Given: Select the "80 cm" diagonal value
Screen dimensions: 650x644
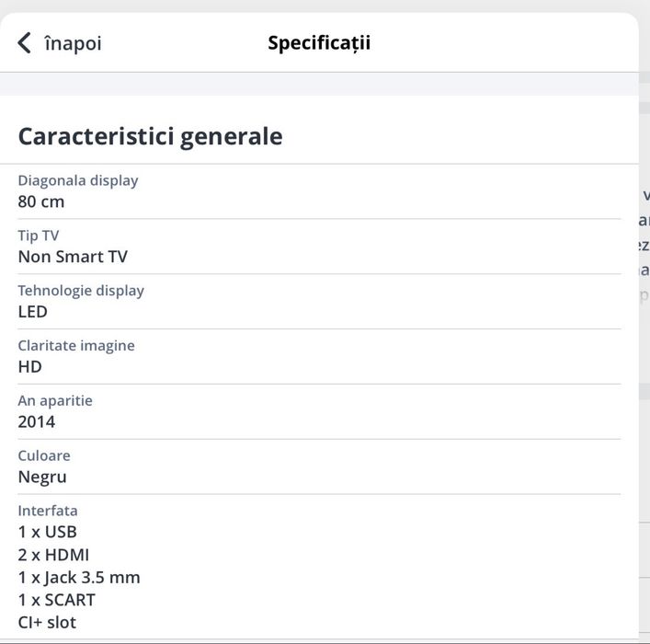Looking at the screenshot, I should click(x=41, y=201).
